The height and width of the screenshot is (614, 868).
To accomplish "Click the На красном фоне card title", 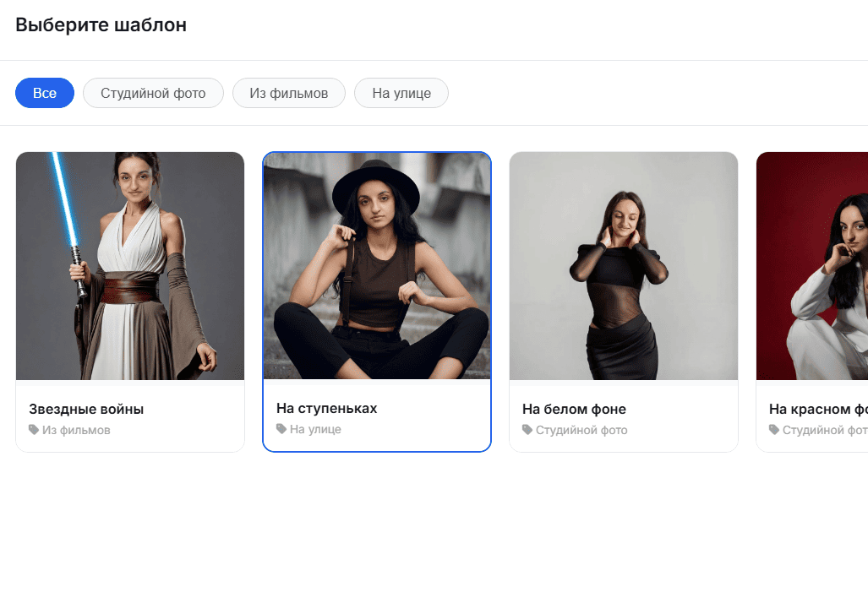I will pos(818,410).
